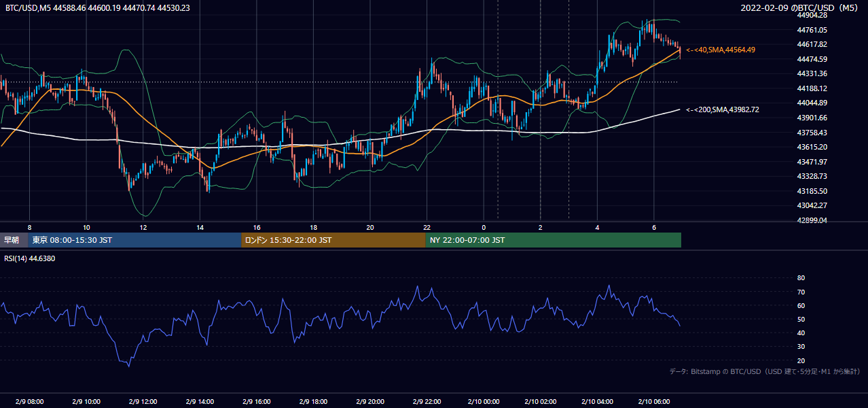The height and width of the screenshot is (408, 868).
Task: Click the 43185.50 price axis label
Action: point(812,191)
